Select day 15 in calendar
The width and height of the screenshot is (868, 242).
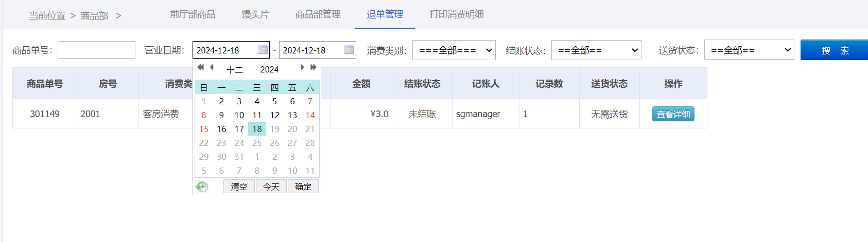click(x=204, y=129)
